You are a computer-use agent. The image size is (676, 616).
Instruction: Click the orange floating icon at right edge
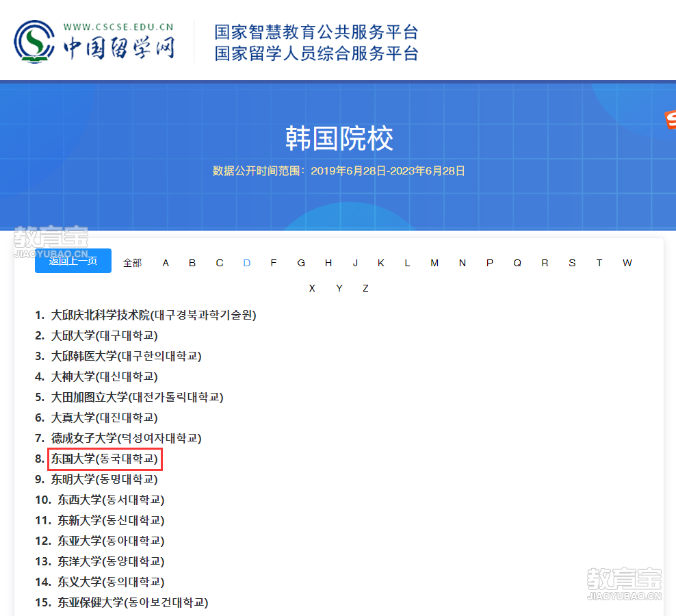(x=671, y=120)
